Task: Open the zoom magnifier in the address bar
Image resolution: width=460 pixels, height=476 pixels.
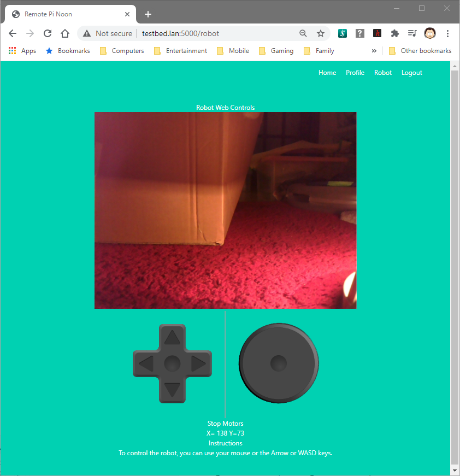Action: click(x=303, y=33)
